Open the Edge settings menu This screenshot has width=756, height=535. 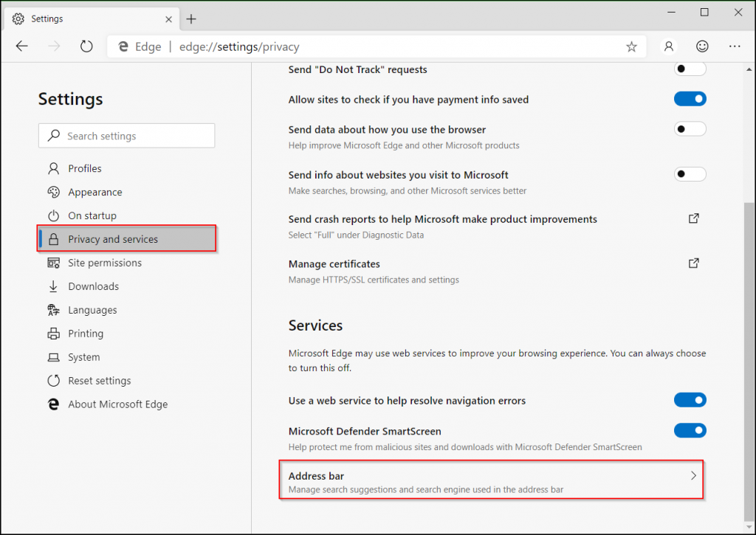735,46
